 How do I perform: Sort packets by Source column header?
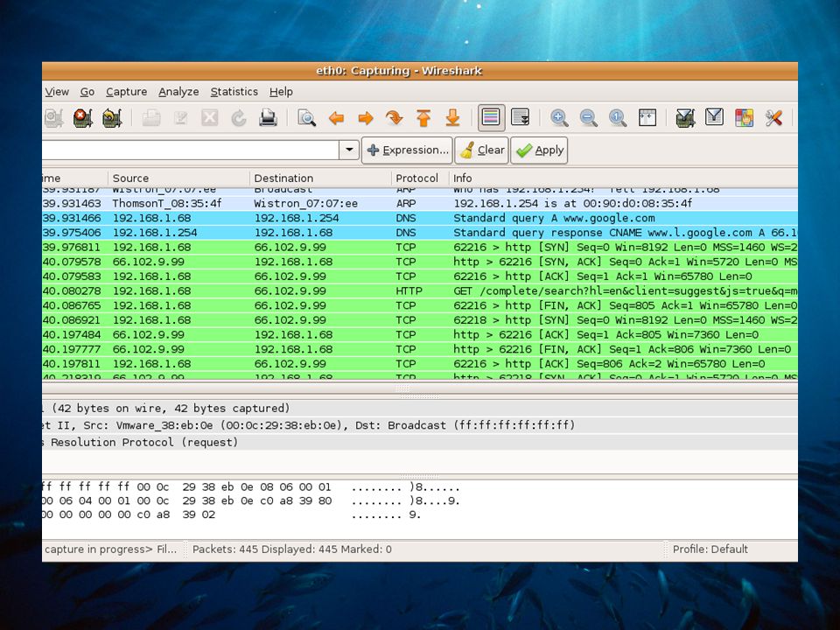click(x=178, y=178)
